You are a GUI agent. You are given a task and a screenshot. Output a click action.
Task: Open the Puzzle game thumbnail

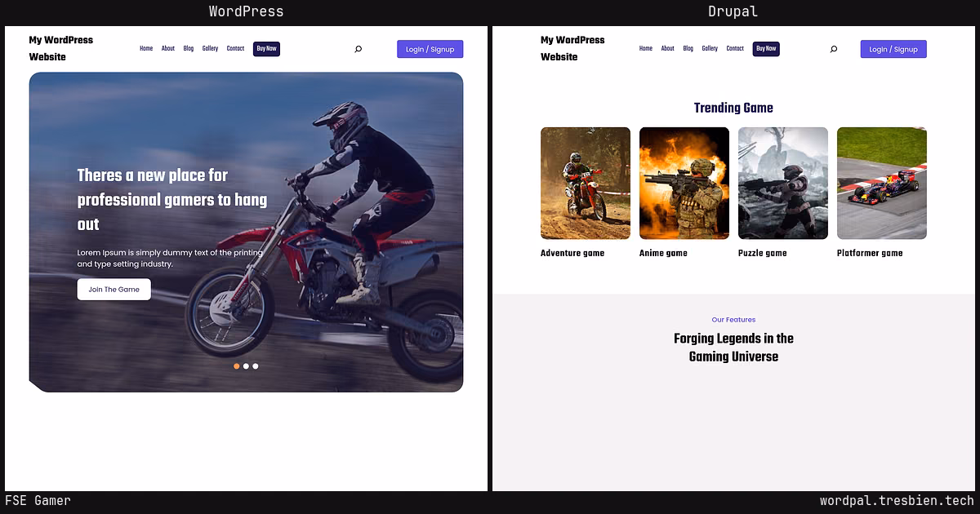(783, 183)
